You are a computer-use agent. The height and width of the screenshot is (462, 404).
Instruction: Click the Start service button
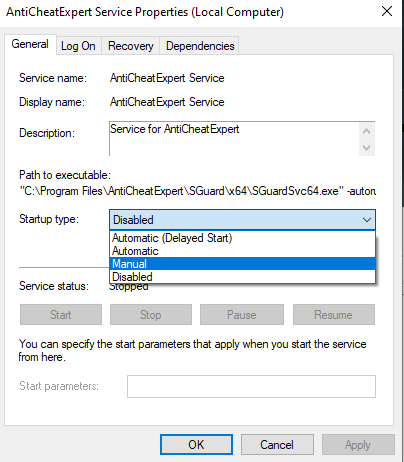click(x=61, y=314)
